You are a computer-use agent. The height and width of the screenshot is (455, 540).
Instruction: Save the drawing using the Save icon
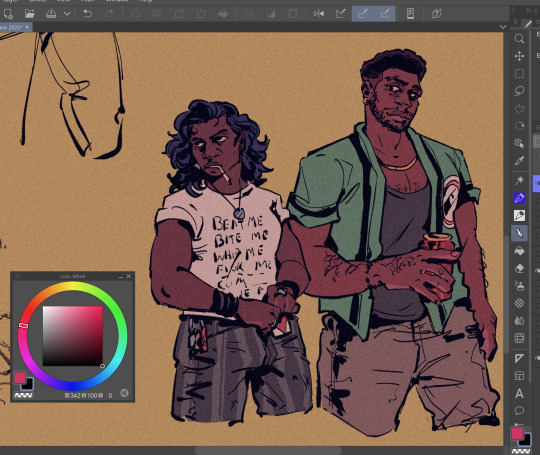(51, 14)
